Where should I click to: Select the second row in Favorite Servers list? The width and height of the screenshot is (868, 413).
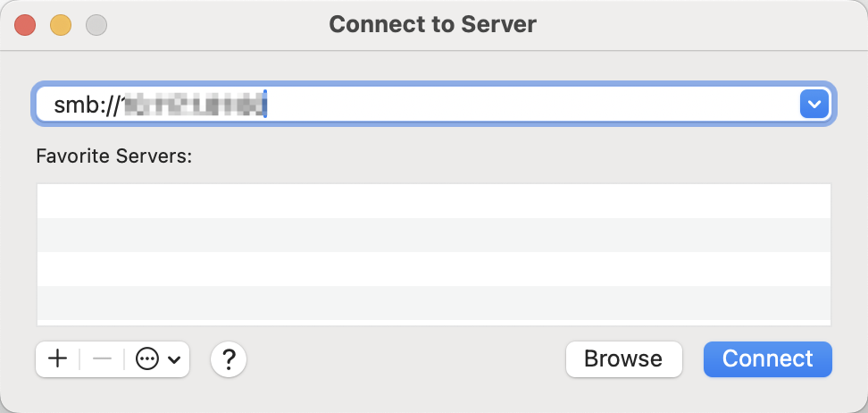434,235
